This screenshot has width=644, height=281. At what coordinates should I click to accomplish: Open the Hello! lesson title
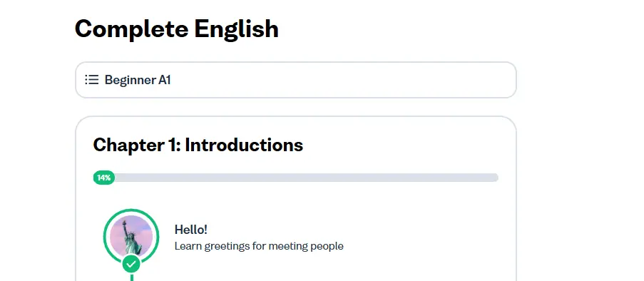190,230
